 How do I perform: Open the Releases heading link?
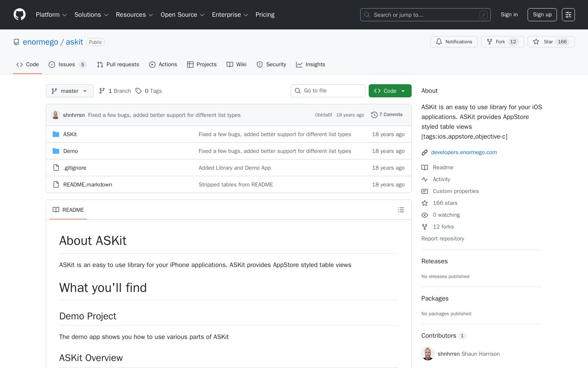[x=434, y=261]
